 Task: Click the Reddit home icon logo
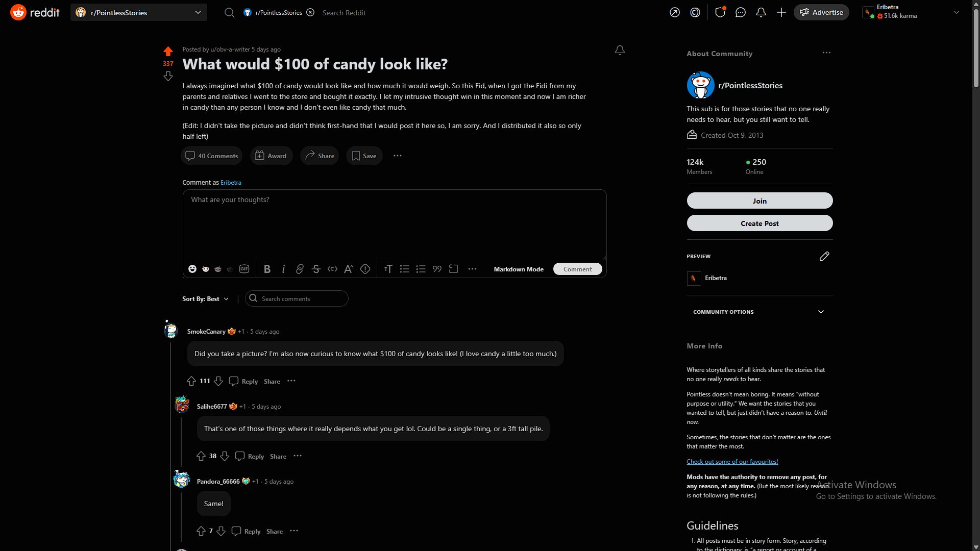[x=17, y=12]
